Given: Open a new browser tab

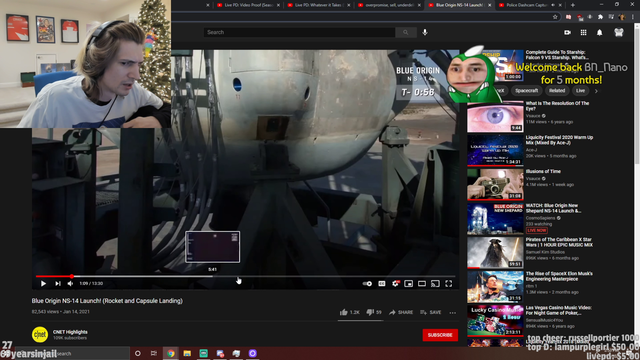Looking at the screenshot, I should [573, 5].
